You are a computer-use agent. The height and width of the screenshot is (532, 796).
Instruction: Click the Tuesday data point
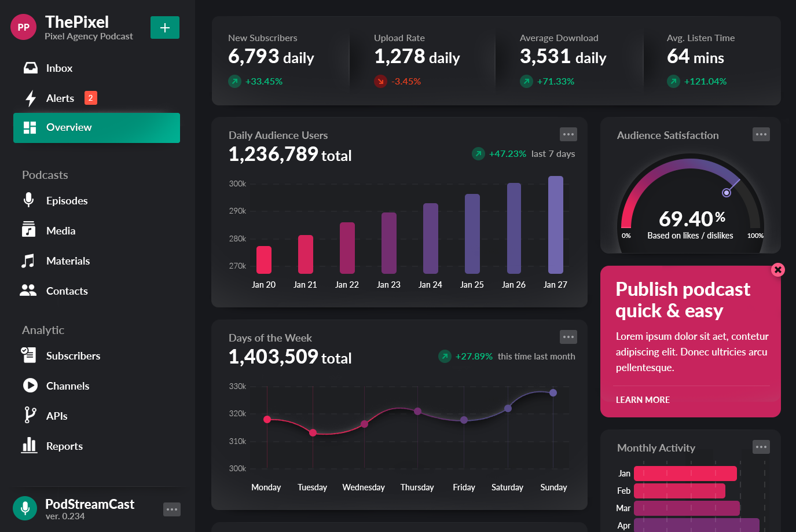tap(313, 432)
